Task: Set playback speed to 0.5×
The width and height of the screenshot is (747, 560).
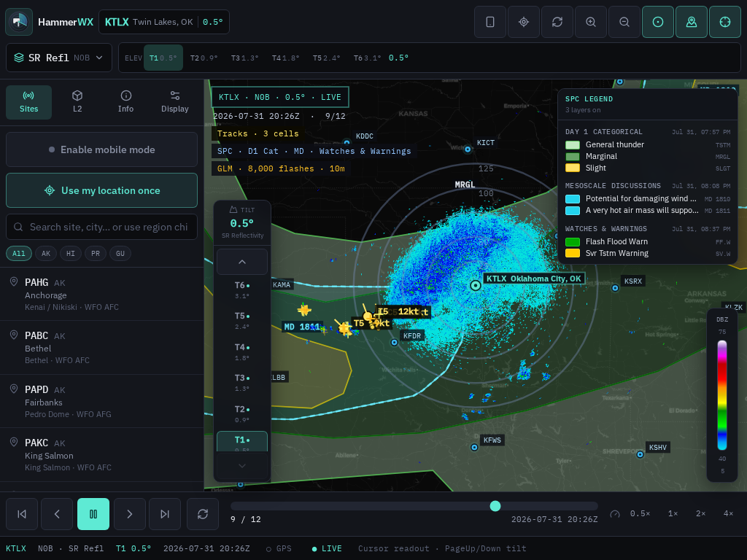Action: point(640,513)
